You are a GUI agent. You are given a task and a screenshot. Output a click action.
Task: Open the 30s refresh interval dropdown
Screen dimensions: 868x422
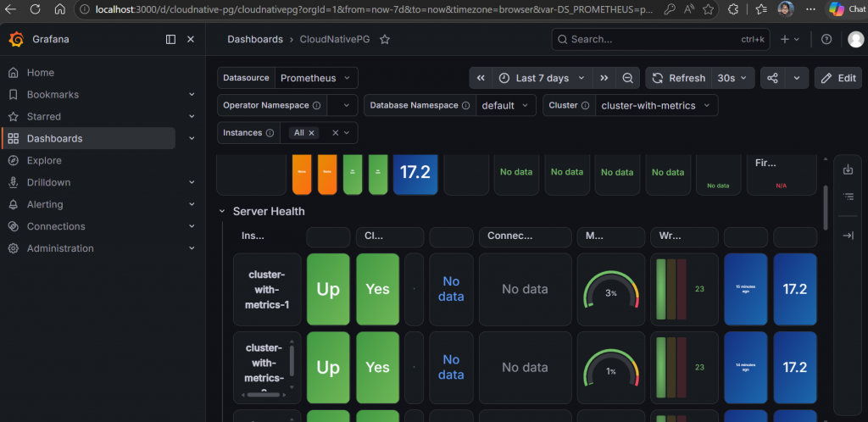pos(732,78)
